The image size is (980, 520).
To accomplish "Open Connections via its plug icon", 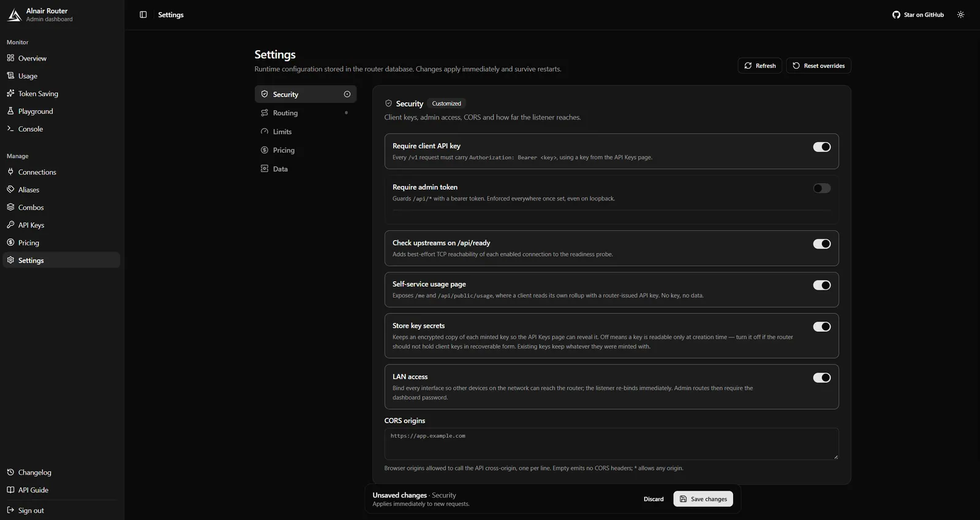I will tap(10, 172).
